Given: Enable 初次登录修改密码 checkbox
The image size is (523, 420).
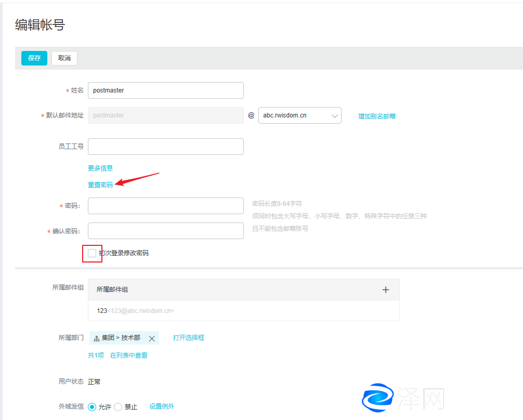Looking at the screenshot, I should tap(92, 253).
